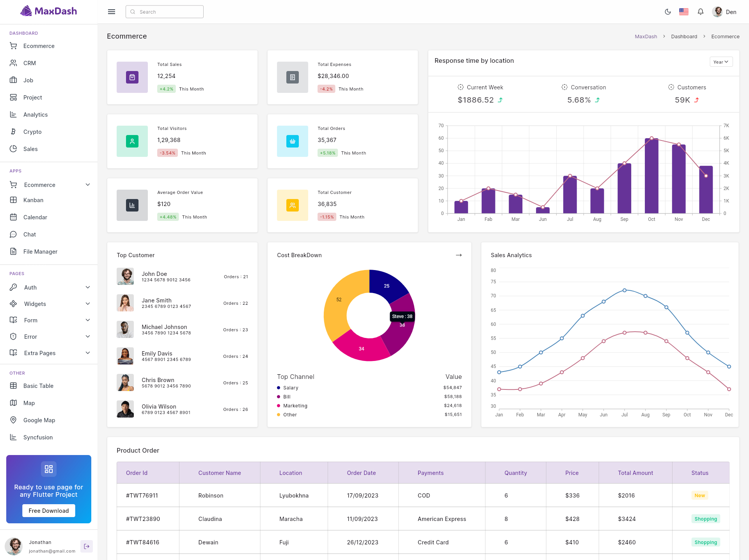Image resolution: width=749 pixels, height=560 pixels.
Task: Open the Year dropdown on the response chart
Action: click(x=721, y=62)
